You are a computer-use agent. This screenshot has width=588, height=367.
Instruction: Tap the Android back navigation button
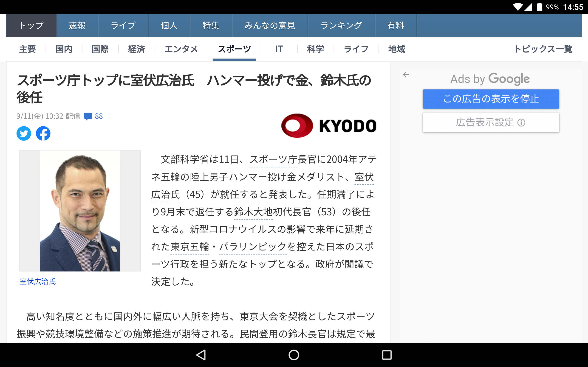click(x=201, y=355)
